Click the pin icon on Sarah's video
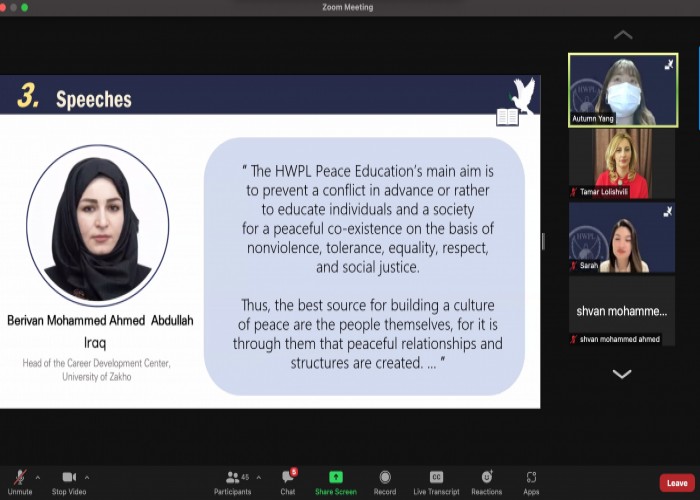Image resolution: width=700 pixels, height=500 pixels. tap(668, 212)
